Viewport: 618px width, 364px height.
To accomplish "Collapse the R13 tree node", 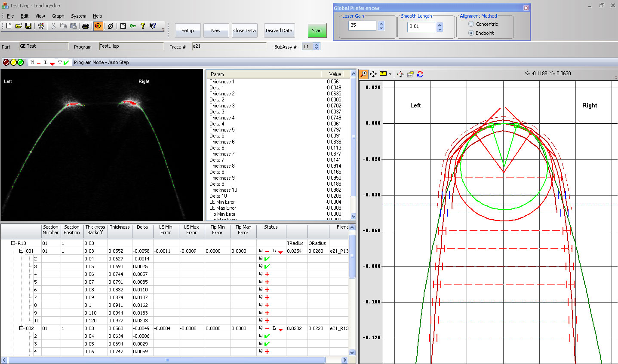I will coord(13,243).
